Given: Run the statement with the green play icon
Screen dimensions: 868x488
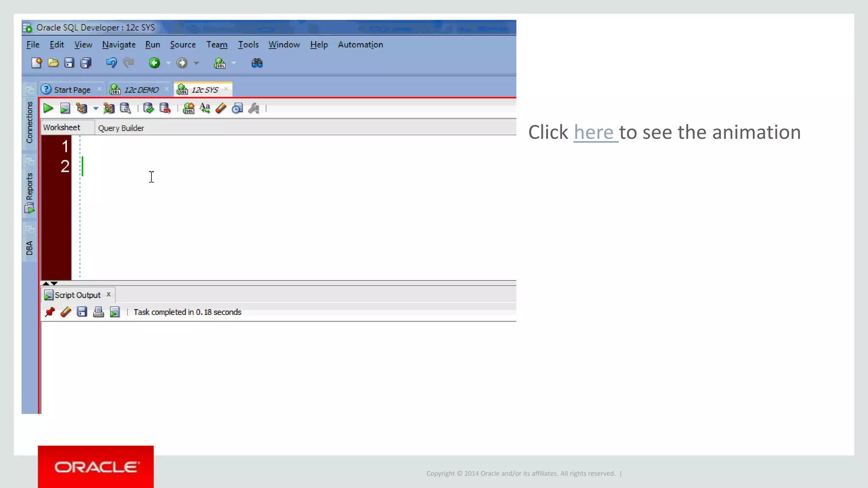Looking at the screenshot, I should (48, 108).
